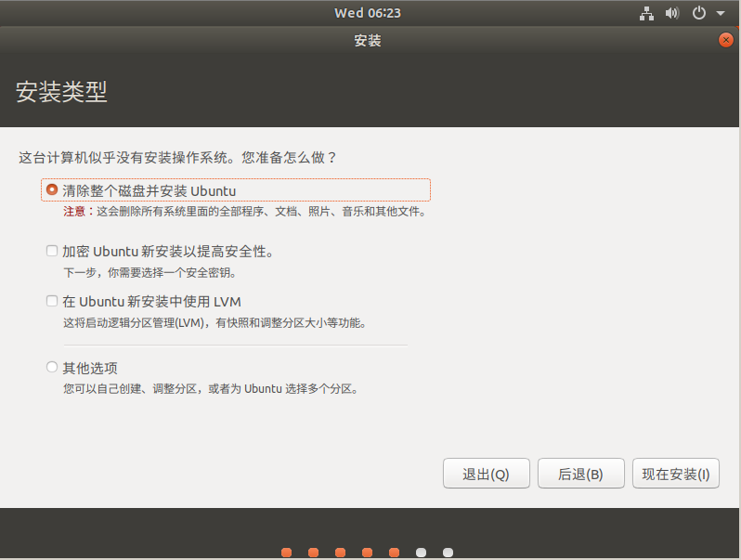741x560 pixels.
Task: Click the volume speaker icon in top bar
Action: (672, 13)
